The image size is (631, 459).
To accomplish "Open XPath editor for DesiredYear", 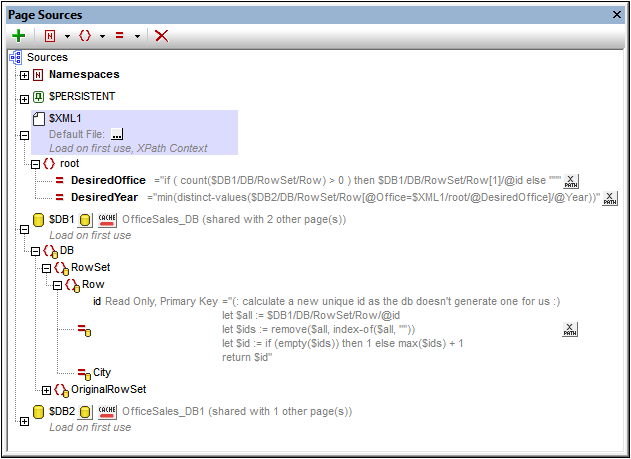I will (610, 198).
